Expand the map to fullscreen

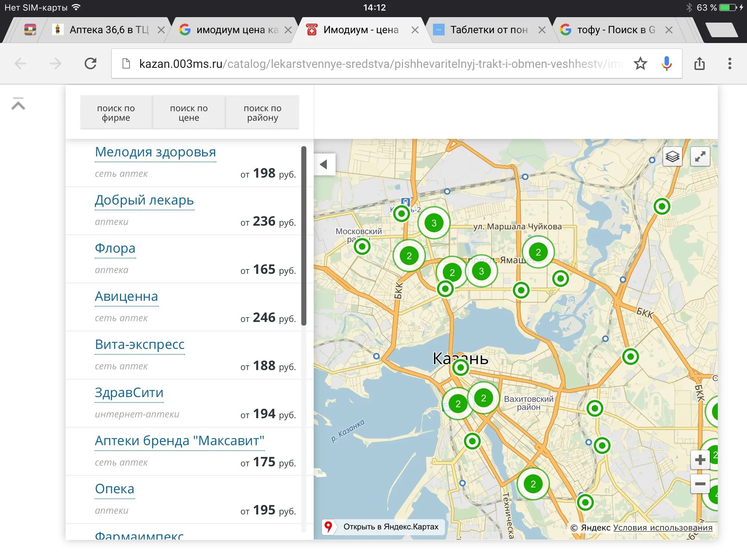(700, 157)
